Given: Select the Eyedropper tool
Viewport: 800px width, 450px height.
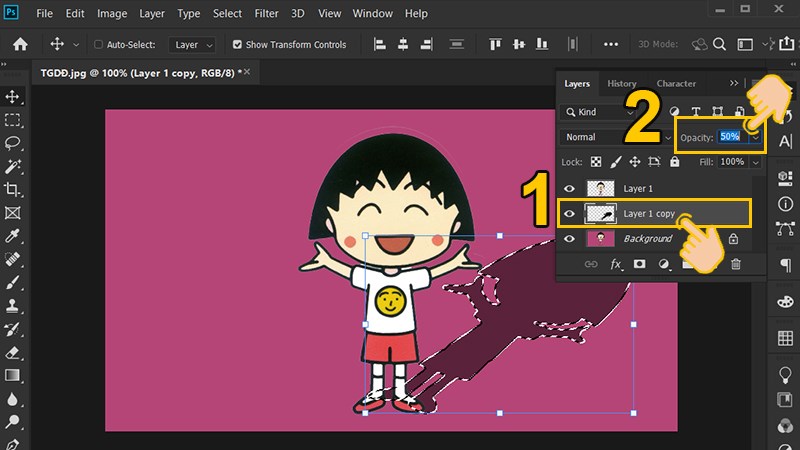Looking at the screenshot, I should coord(12,236).
